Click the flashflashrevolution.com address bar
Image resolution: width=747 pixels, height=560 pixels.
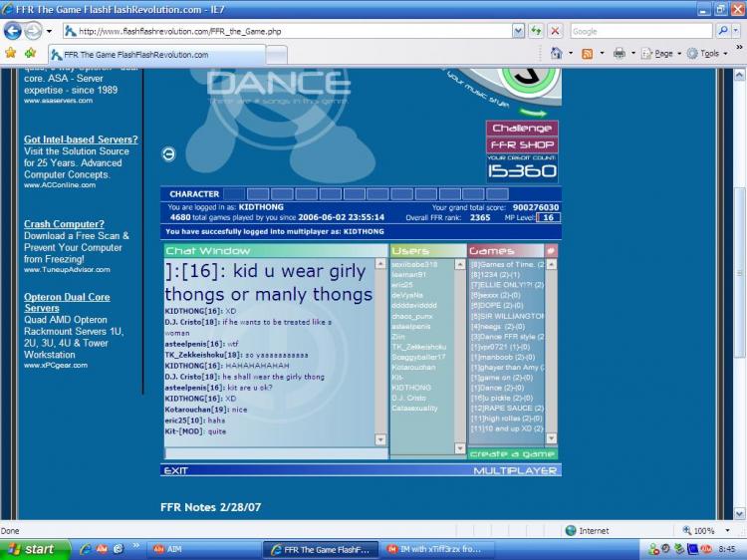(x=288, y=32)
